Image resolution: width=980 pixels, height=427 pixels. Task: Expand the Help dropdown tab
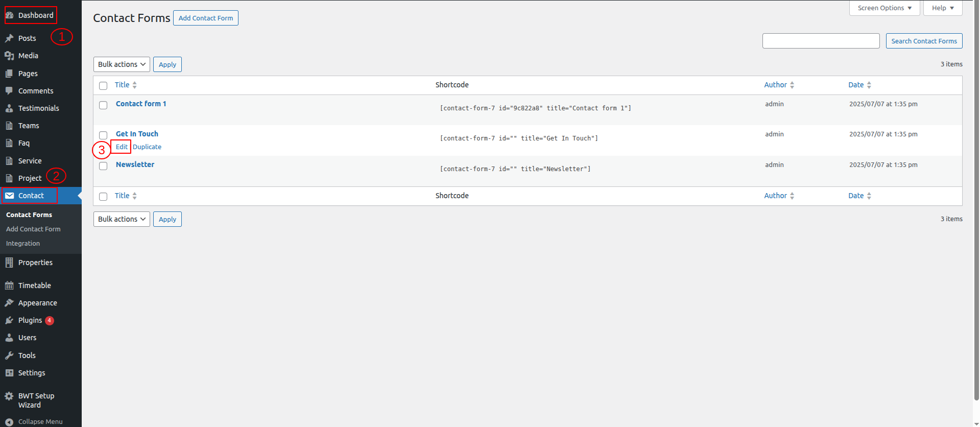(x=942, y=8)
